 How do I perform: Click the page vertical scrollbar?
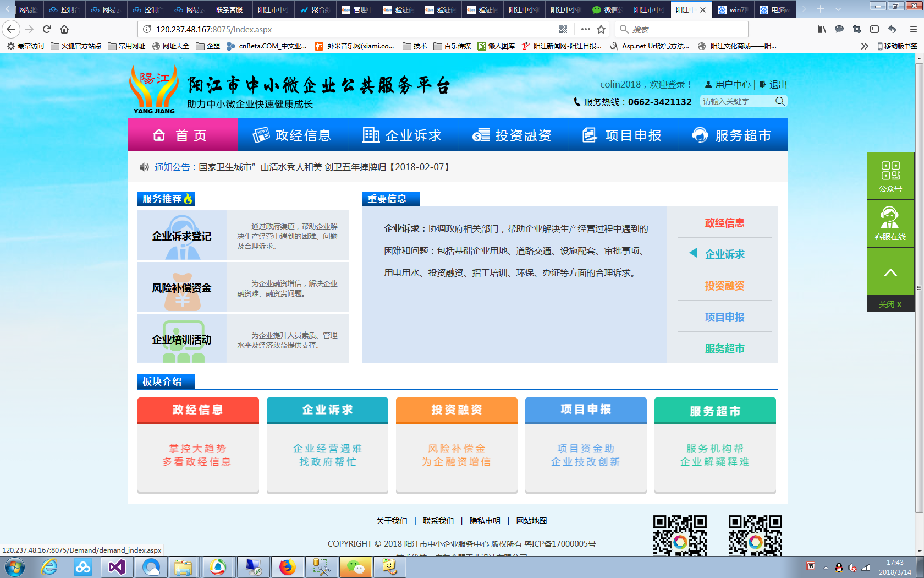coord(919,286)
